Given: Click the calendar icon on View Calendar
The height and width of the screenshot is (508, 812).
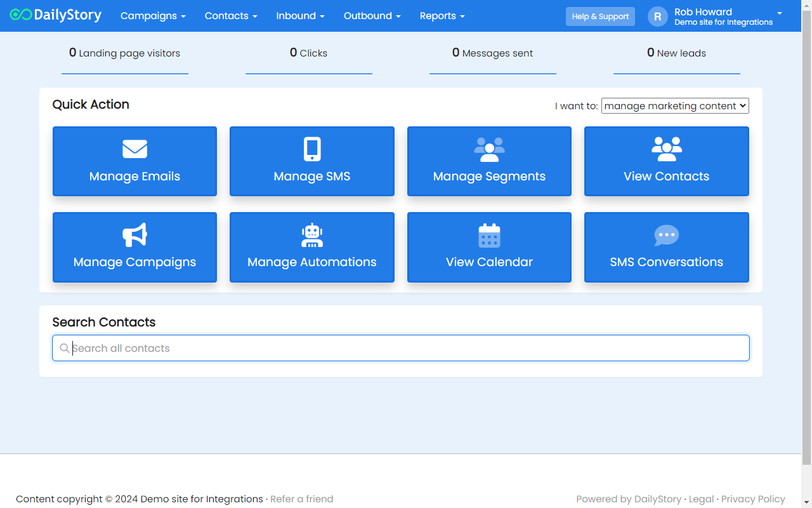Looking at the screenshot, I should (x=489, y=235).
